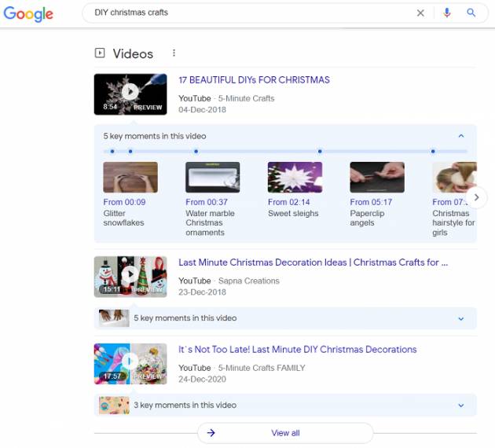Click the 'From 00:09' link
The height and width of the screenshot is (448, 495).
click(124, 202)
